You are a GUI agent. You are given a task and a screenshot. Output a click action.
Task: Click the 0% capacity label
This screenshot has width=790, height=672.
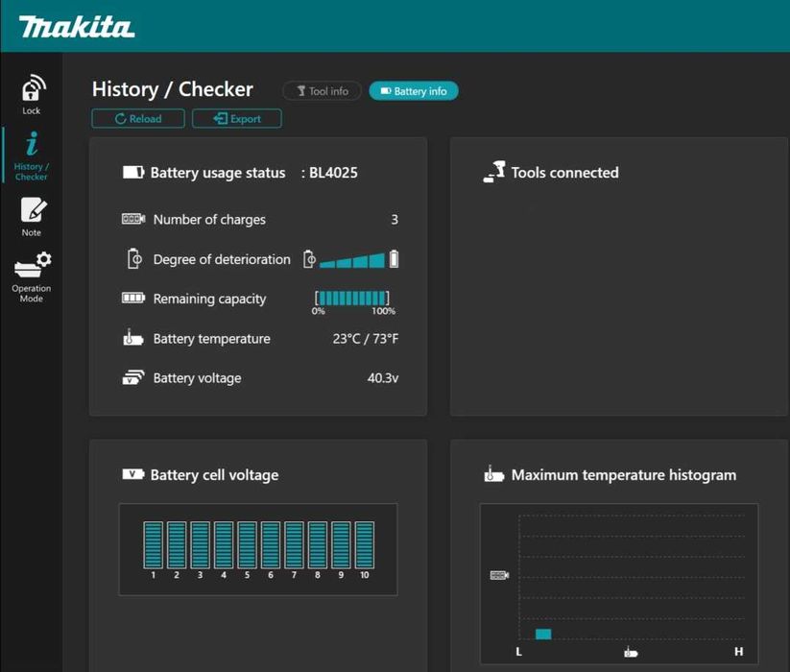point(318,311)
